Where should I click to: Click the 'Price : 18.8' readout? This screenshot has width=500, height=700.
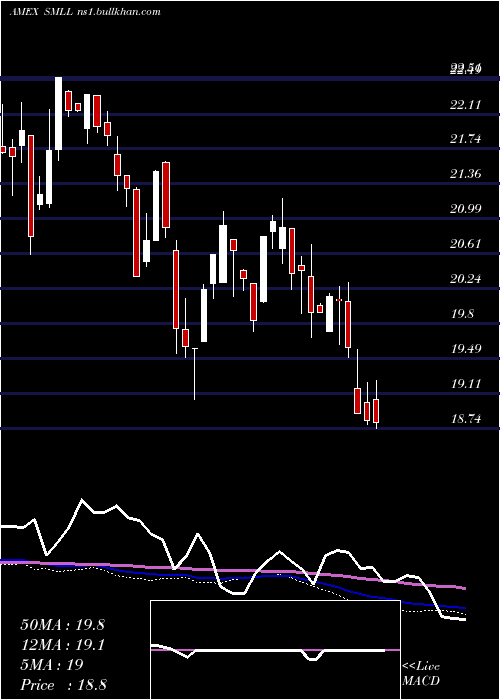tap(63, 685)
